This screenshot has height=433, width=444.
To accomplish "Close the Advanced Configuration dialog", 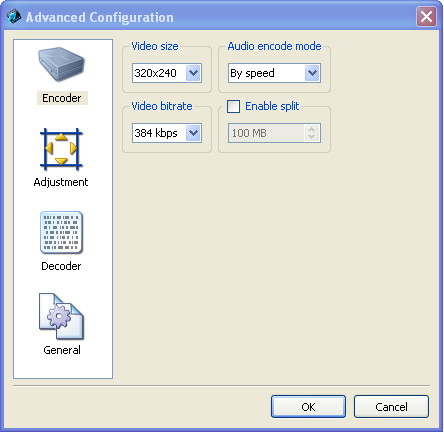I will [x=426, y=16].
